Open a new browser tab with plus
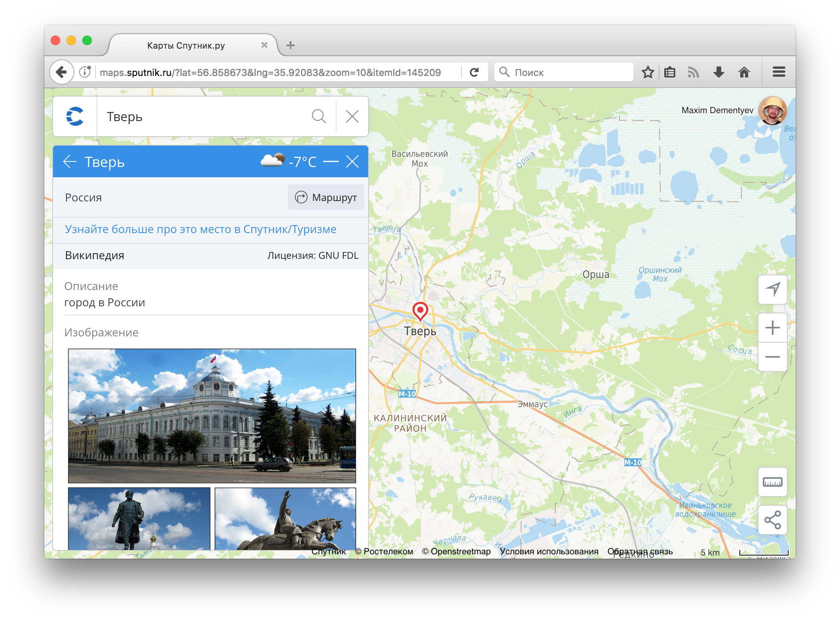 pyautogui.click(x=291, y=45)
